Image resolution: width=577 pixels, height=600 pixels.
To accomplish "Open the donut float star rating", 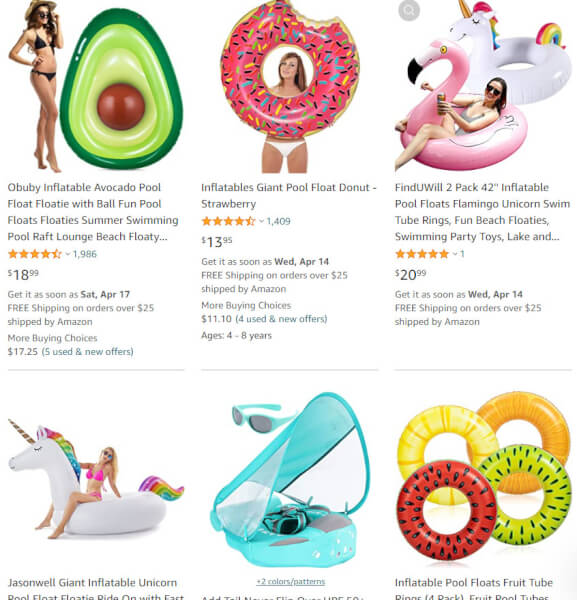I will coord(228,221).
